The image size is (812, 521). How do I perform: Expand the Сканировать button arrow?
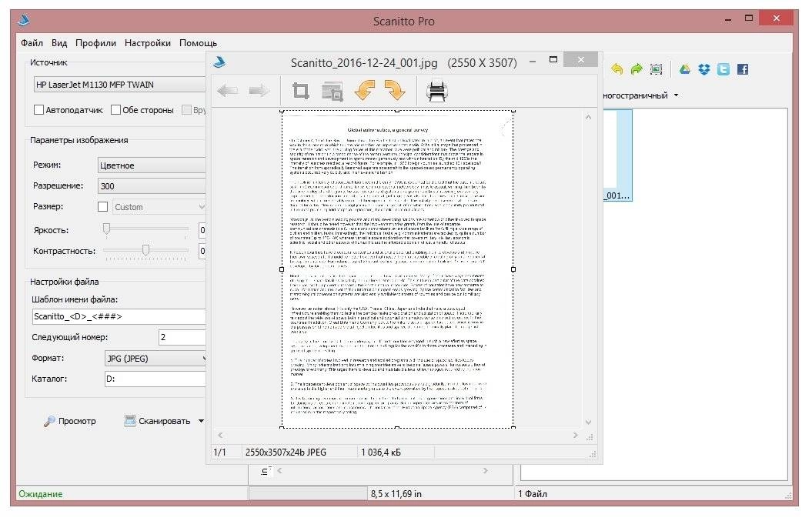(201, 421)
